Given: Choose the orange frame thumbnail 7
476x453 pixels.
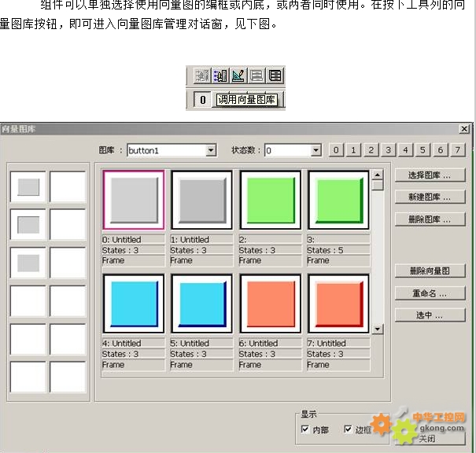Looking at the screenshot, I should point(338,304).
